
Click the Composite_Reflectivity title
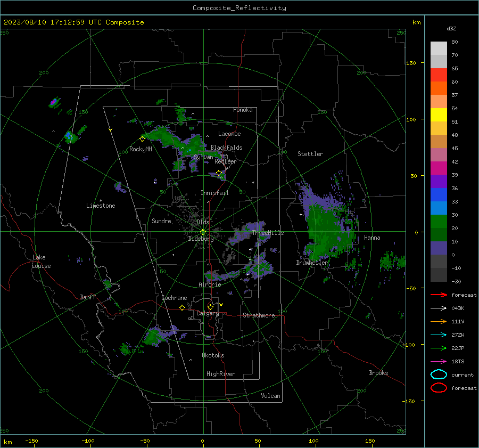[239, 8]
